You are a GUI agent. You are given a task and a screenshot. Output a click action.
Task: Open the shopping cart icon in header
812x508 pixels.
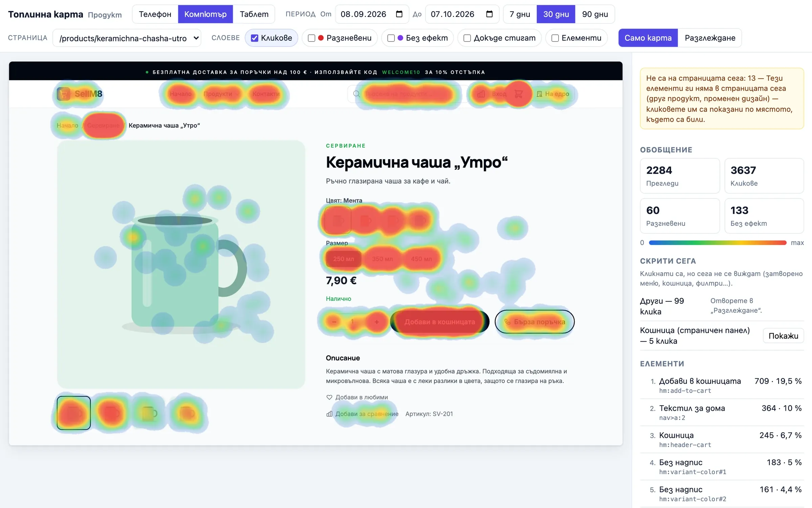click(518, 94)
